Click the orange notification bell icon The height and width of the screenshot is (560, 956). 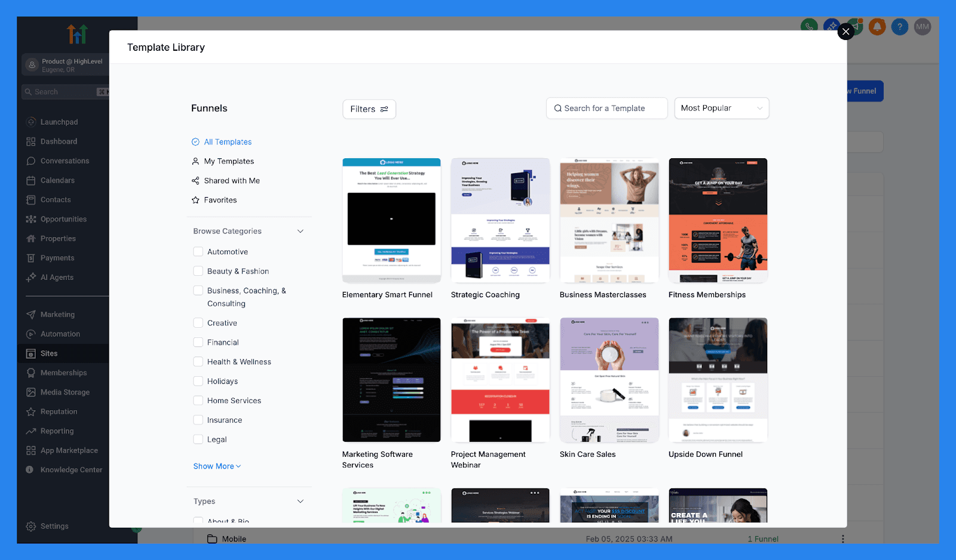click(x=877, y=26)
